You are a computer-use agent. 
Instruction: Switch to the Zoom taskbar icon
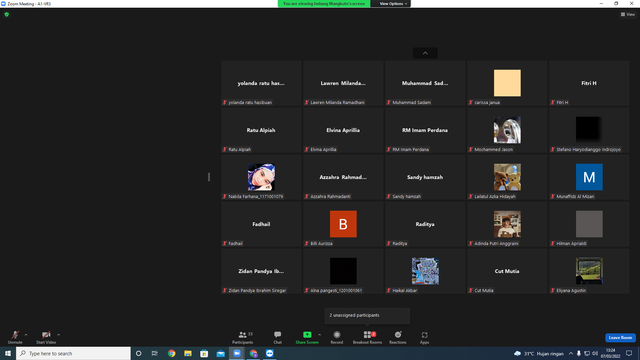[x=237, y=353]
